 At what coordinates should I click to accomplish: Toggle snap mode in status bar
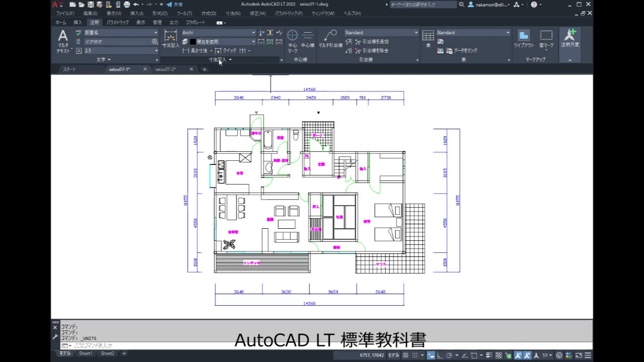coord(415,355)
